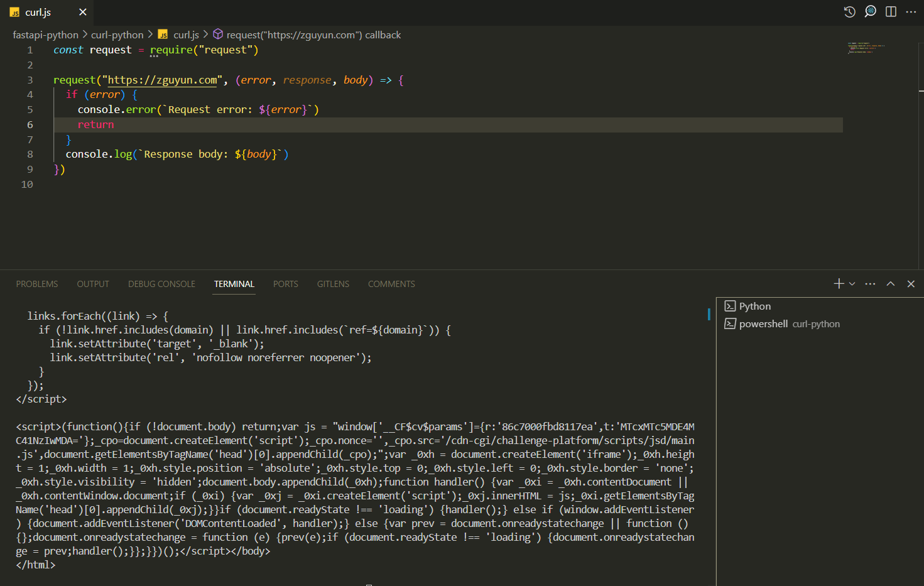Open curl-python breadcrumb folder
This screenshot has height=586, width=924.
(x=117, y=35)
